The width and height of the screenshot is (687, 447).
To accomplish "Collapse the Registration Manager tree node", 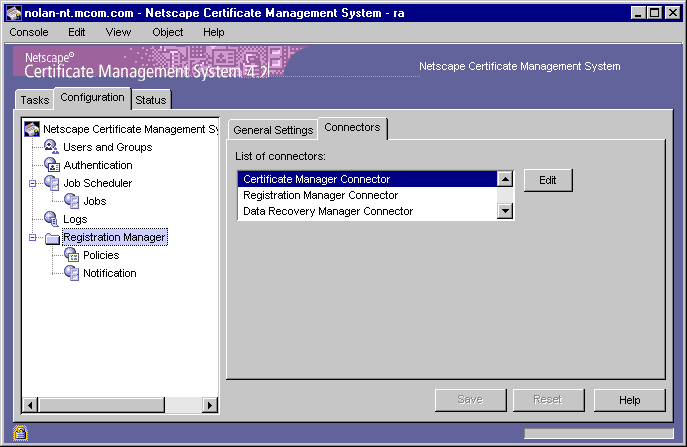I will (32, 237).
